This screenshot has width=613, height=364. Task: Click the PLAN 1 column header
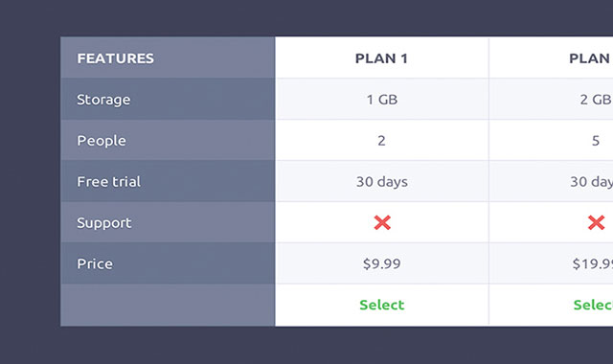coord(381,58)
